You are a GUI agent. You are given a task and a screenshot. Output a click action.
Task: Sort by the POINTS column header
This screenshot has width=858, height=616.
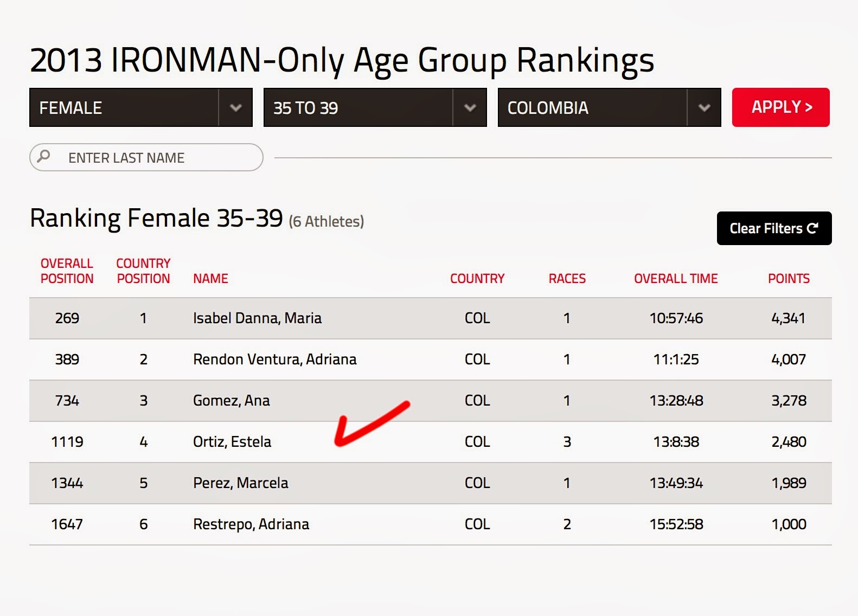click(789, 278)
